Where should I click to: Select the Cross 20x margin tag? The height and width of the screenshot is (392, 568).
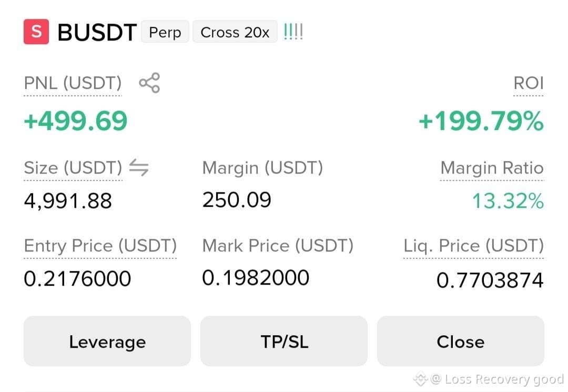(235, 32)
